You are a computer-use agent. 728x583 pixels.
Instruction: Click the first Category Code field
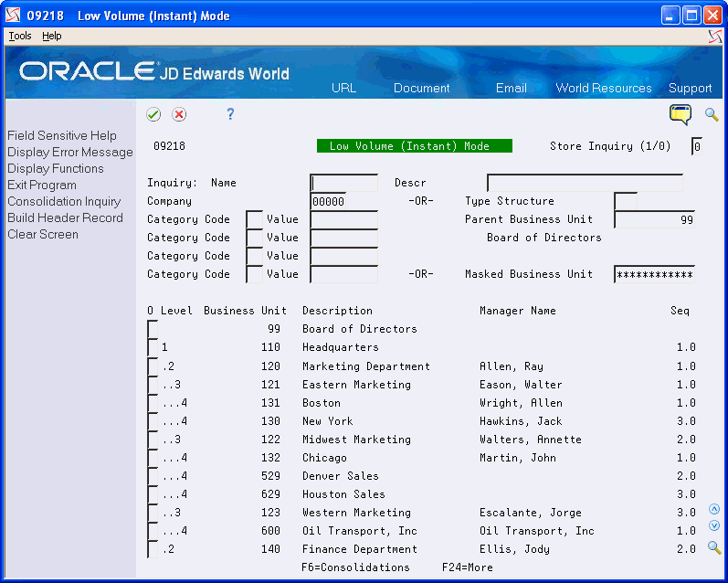coord(255,219)
